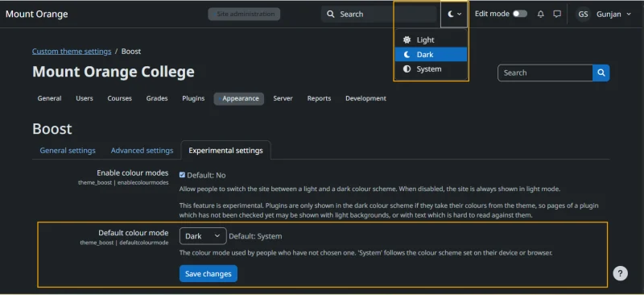Click the Enable colour modes label
This screenshot has width=644, height=295.
[x=133, y=172]
